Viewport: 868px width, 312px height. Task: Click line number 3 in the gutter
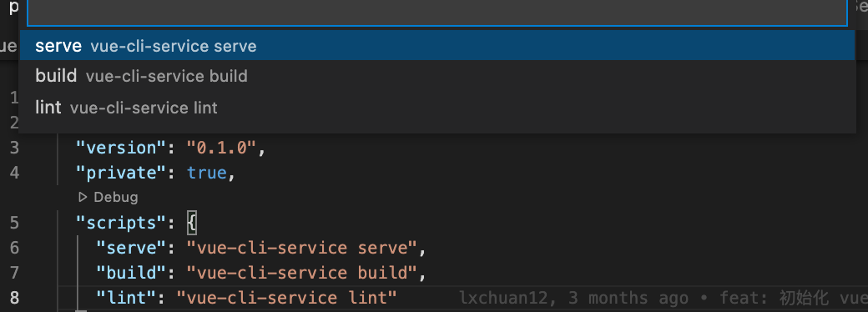click(x=14, y=148)
